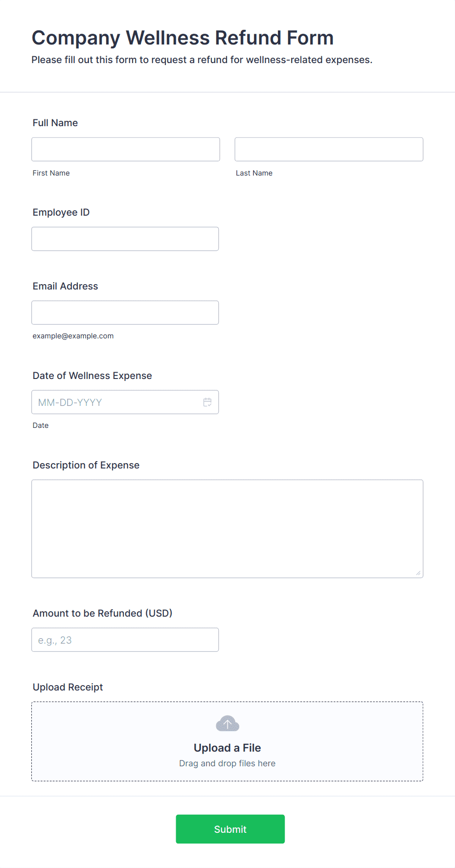The width and height of the screenshot is (455, 868).
Task: Click the Upload Receipt label
Action: tap(68, 687)
